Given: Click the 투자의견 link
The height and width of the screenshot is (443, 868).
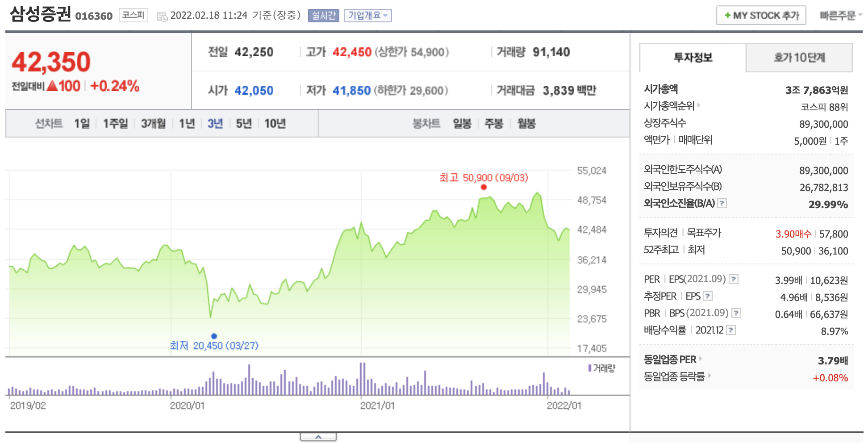Looking at the screenshot, I should pyautogui.click(x=661, y=233).
